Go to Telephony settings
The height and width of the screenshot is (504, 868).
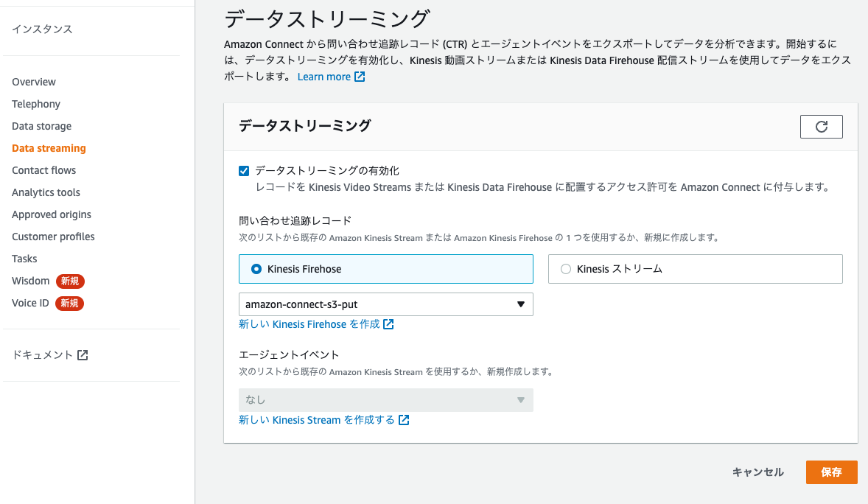(36, 104)
